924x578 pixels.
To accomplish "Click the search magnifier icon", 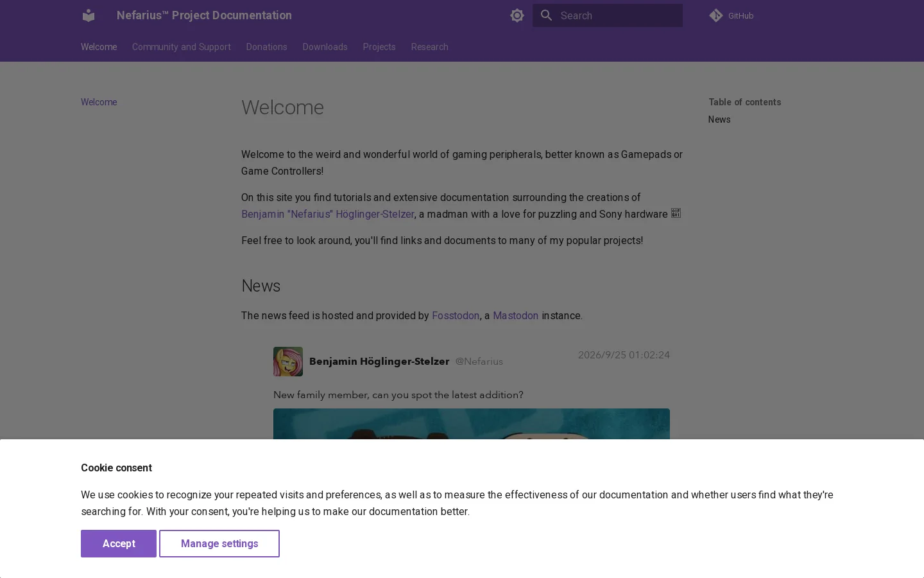I will pos(547,15).
